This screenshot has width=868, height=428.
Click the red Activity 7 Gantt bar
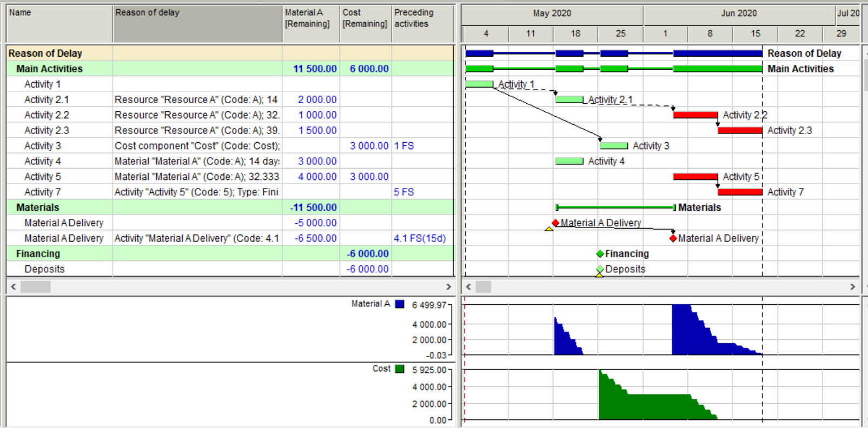click(740, 192)
